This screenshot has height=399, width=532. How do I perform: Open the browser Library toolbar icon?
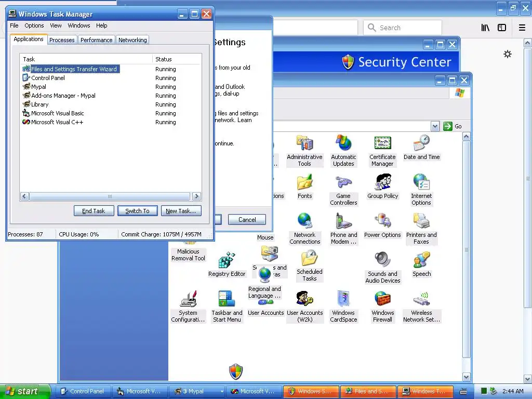[x=485, y=28]
